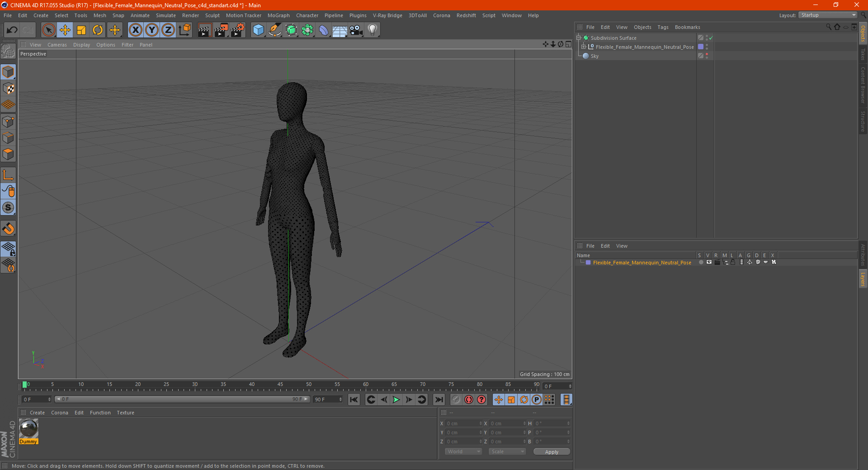
Task: Open the File menu
Action: (x=8, y=15)
